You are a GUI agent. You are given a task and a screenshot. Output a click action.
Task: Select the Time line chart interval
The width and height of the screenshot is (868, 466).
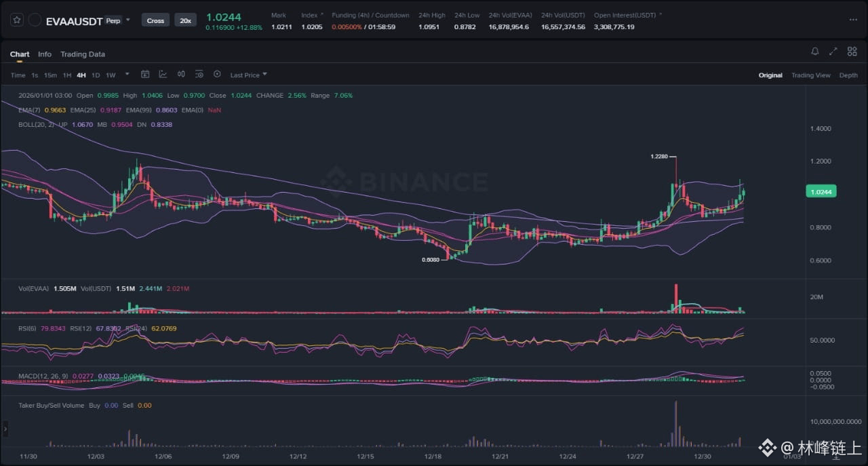[x=18, y=75]
